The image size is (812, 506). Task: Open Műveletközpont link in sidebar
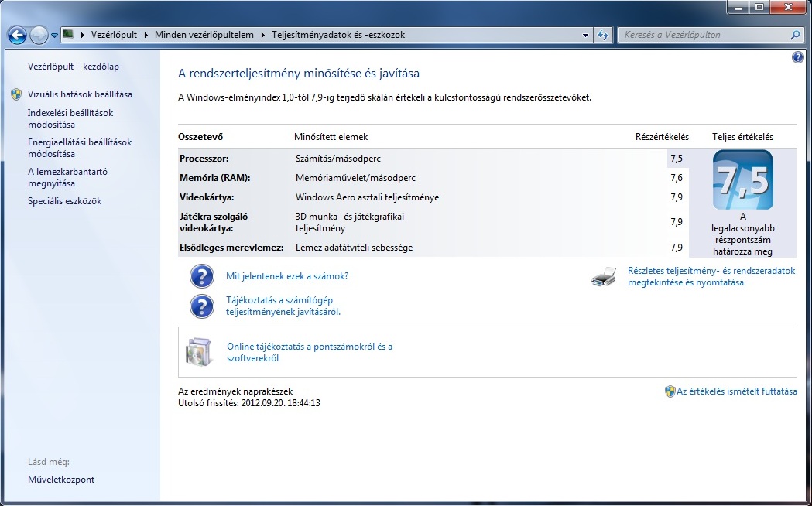click(x=61, y=480)
